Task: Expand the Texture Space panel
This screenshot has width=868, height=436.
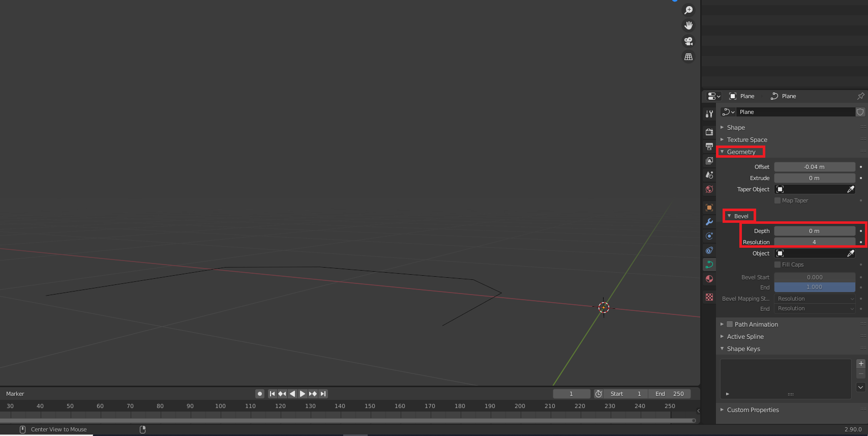Action: pyautogui.click(x=722, y=139)
